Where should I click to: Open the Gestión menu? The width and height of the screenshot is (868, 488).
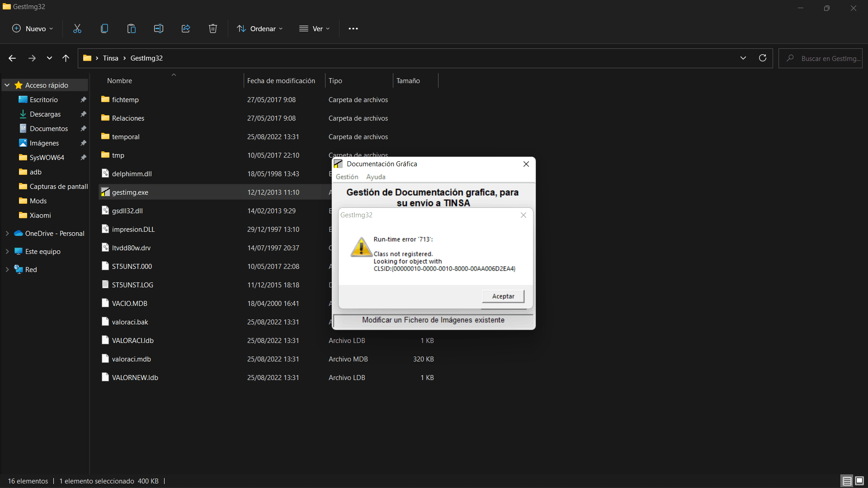coord(347,177)
